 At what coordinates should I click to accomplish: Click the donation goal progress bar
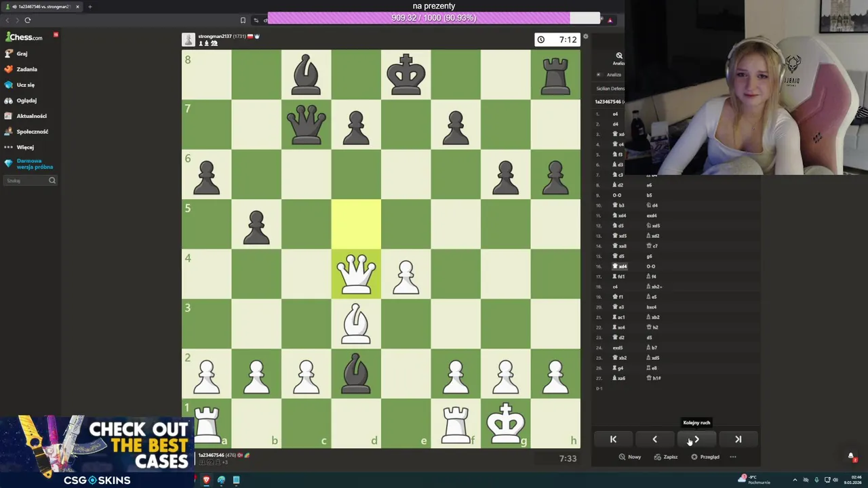tap(434, 18)
